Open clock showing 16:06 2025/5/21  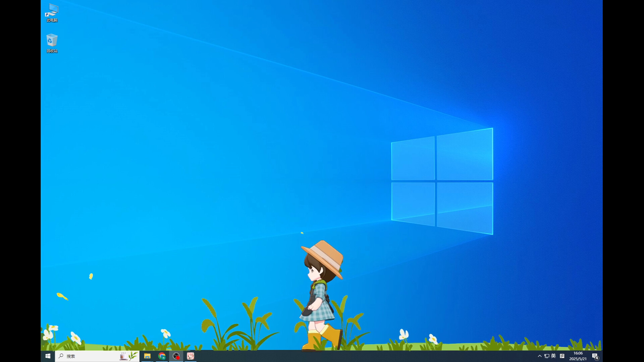pyautogui.click(x=578, y=356)
